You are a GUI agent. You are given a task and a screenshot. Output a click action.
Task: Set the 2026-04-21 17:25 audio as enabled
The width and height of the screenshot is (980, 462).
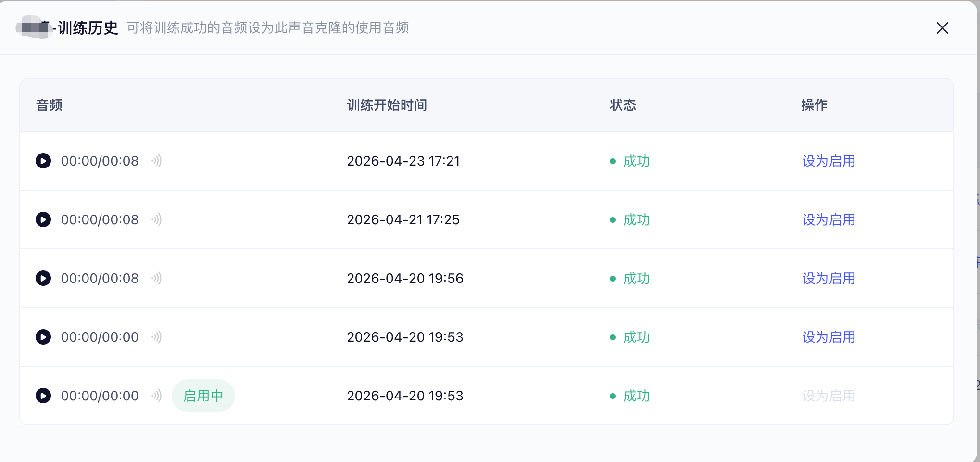tap(829, 219)
